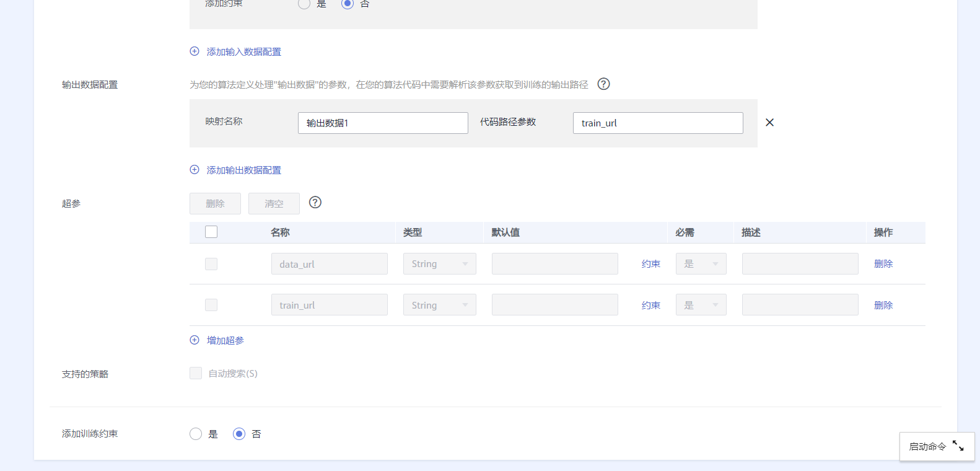Open help icon for 输出数据配置 description
Image resolution: width=980 pixels, height=471 pixels.
click(x=603, y=84)
